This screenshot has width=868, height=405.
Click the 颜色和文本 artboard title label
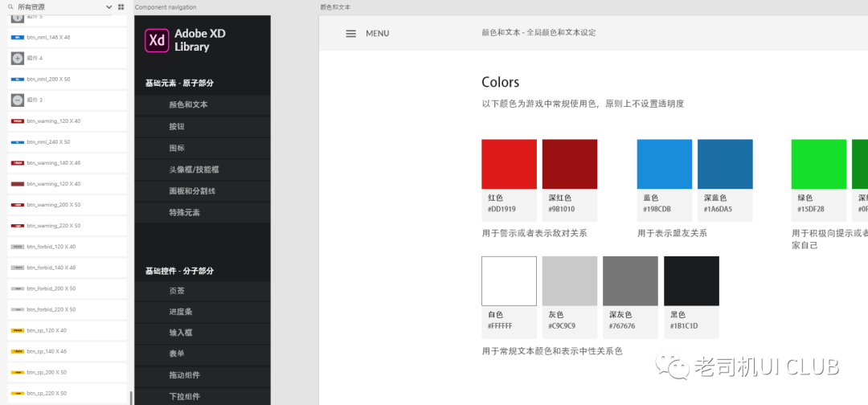pyautogui.click(x=335, y=7)
